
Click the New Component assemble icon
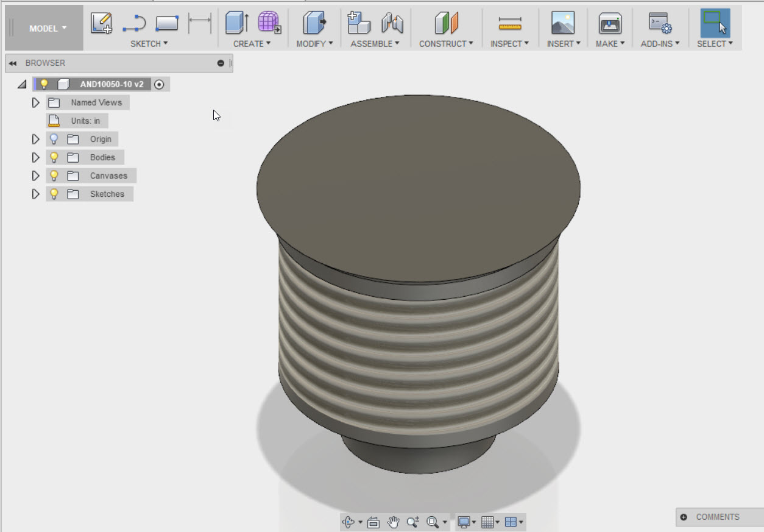click(359, 23)
